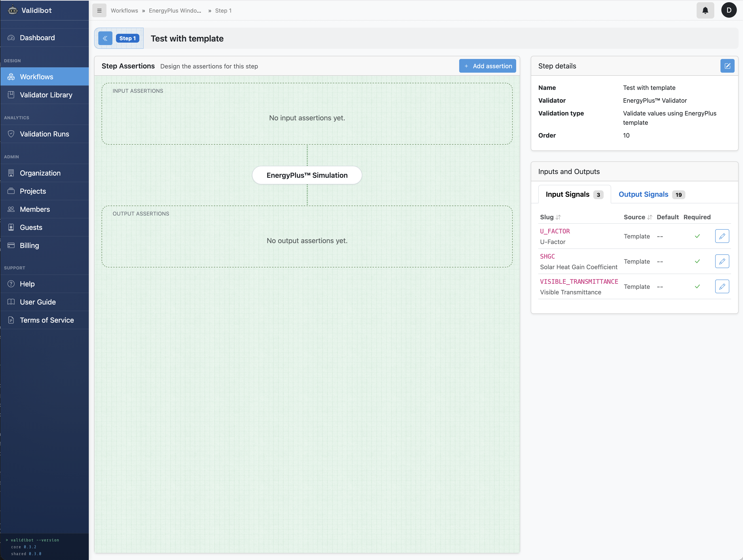Screen dimensions: 743x560
Task: Toggle Required for VISIBLE_TRANSMITTANCE
Action: (697, 286)
